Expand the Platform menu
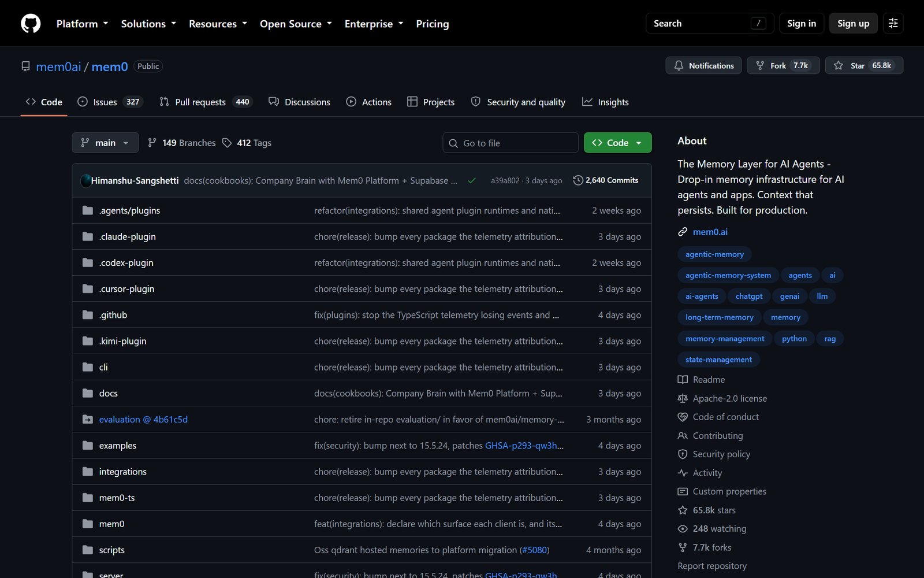Viewport: 924px width, 578px height. (x=82, y=24)
